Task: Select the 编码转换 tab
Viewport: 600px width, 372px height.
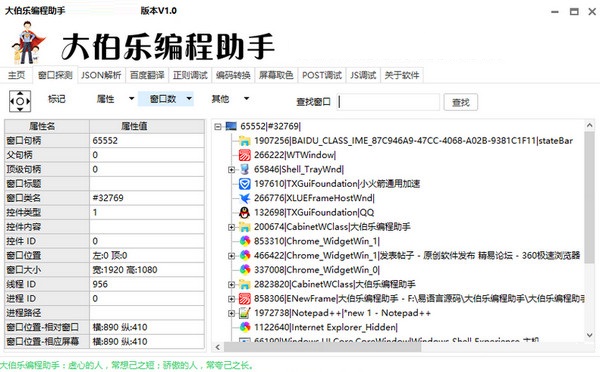Action: 233,75
